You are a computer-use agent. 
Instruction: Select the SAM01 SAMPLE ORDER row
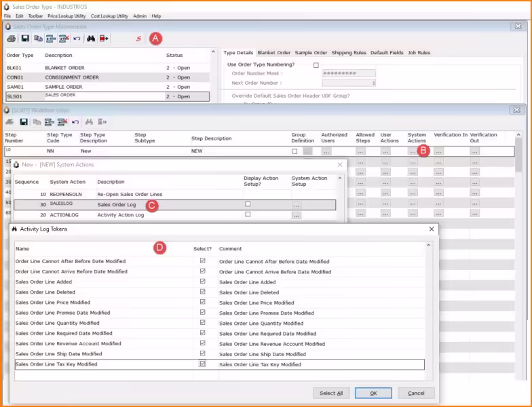pyautogui.click(x=107, y=87)
